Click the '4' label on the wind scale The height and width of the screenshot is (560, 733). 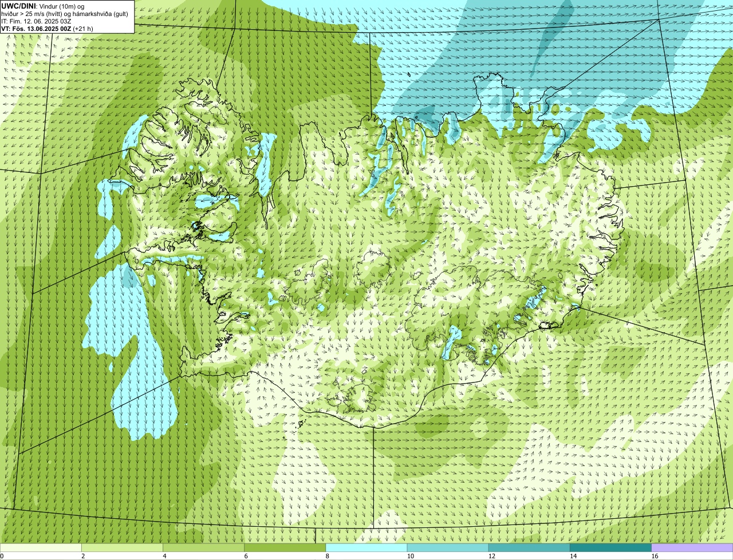(x=164, y=556)
